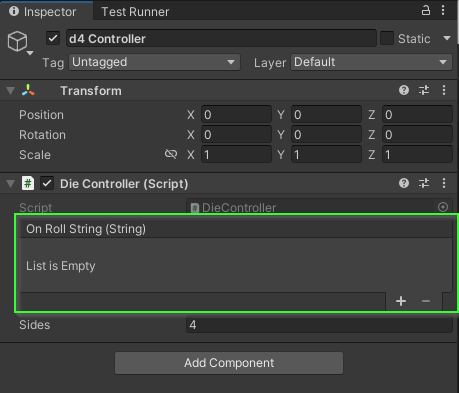This screenshot has height=393, width=459.
Task: Open object picker for DieController script
Action: (x=443, y=207)
